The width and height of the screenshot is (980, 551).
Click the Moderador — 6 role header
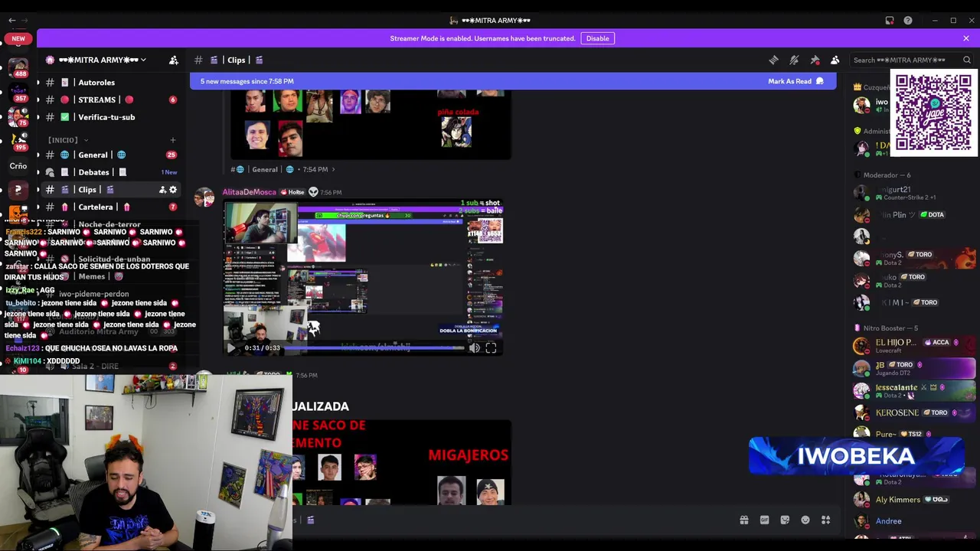887,175
